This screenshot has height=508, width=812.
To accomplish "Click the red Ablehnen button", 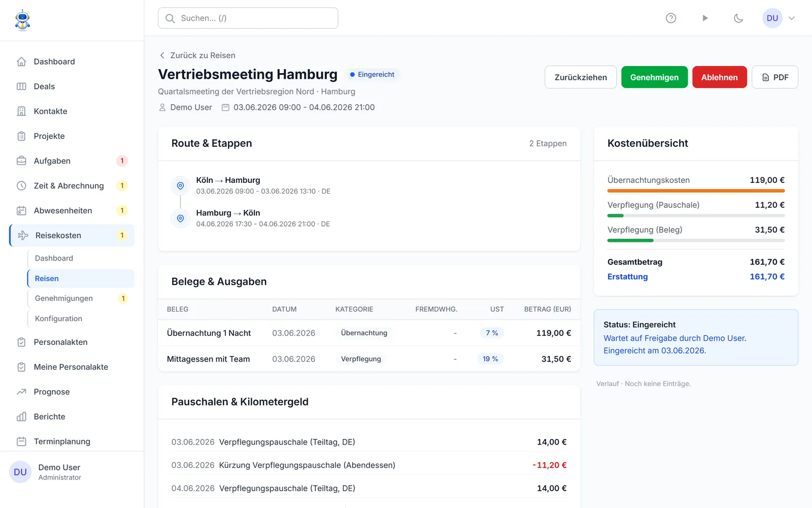I will (719, 77).
